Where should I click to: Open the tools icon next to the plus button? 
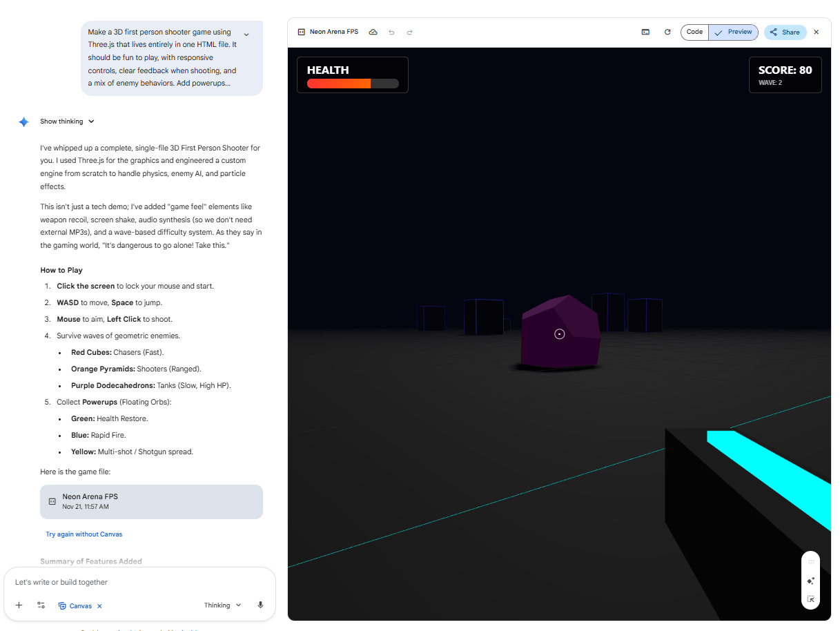tap(41, 605)
